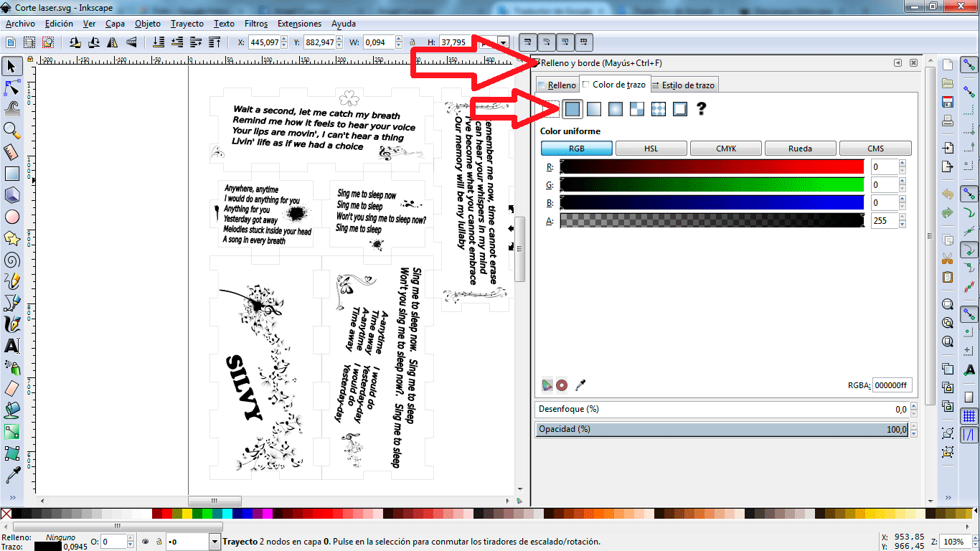Select the Tweak tool
This screenshot has height=551, width=980.
[11, 109]
